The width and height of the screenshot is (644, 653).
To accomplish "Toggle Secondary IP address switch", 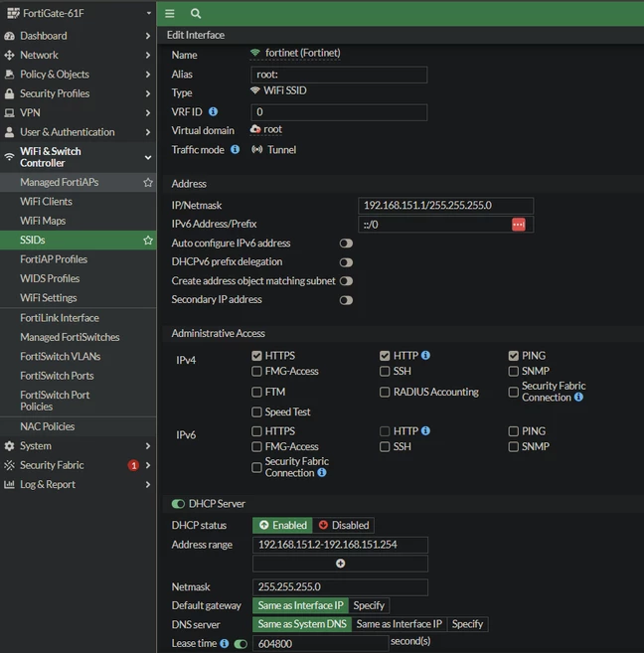I will (x=346, y=300).
